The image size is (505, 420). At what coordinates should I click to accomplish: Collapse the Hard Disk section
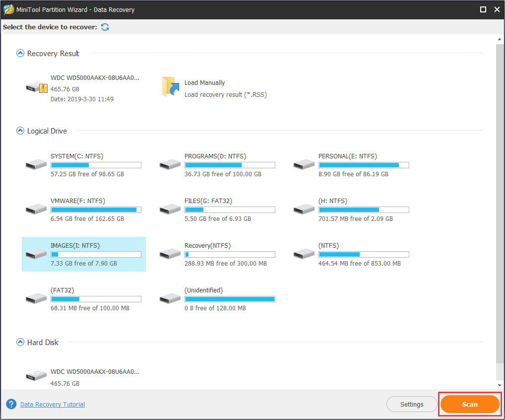[x=20, y=342]
